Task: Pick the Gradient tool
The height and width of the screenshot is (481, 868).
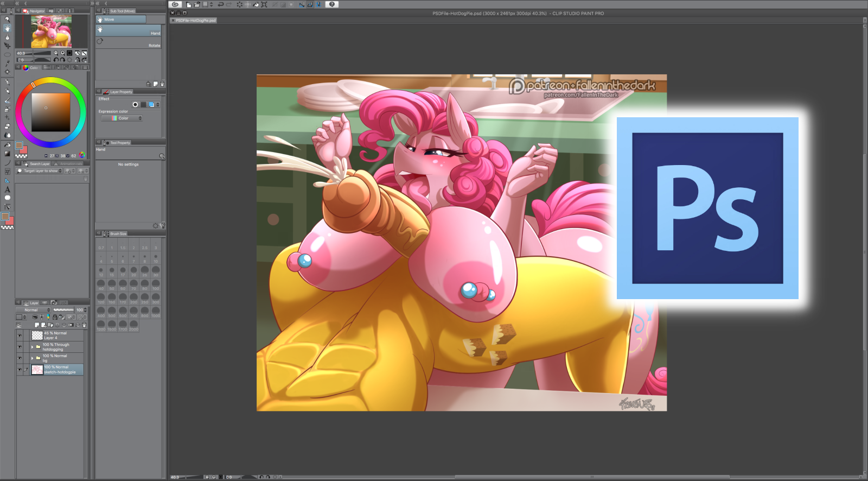Action: coord(7,154)
